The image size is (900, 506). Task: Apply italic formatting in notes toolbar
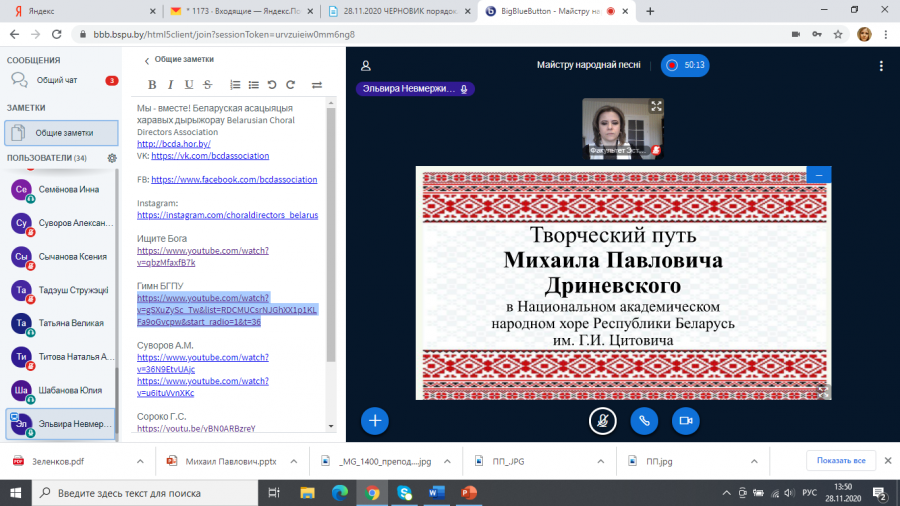pyautogui.click(x=170, y=85)
